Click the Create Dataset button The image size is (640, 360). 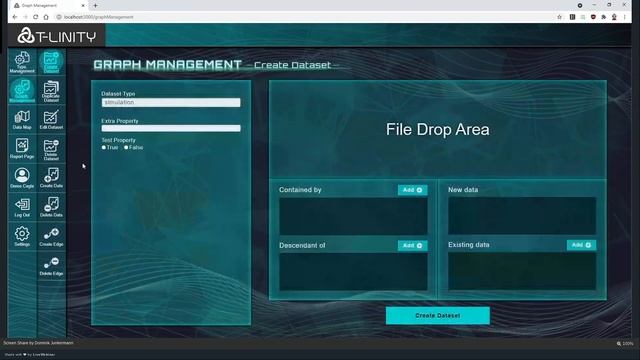pyautogui.click(x=438, y=316)
